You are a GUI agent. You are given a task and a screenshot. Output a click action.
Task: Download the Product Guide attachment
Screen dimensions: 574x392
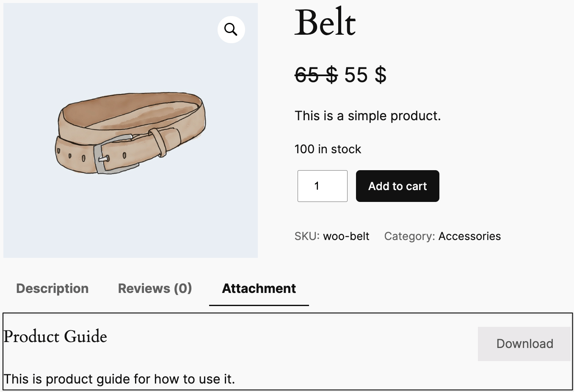tap(524, 343)
